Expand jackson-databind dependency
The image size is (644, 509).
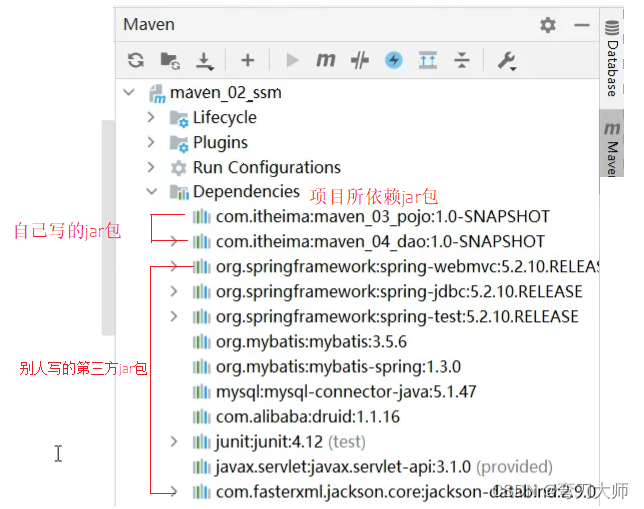174,491
